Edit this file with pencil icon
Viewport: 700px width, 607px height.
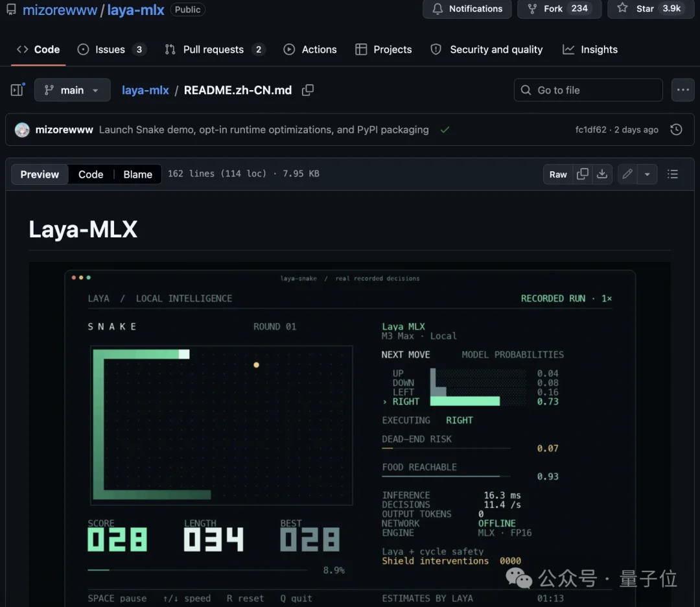click(x=627, y=174)
